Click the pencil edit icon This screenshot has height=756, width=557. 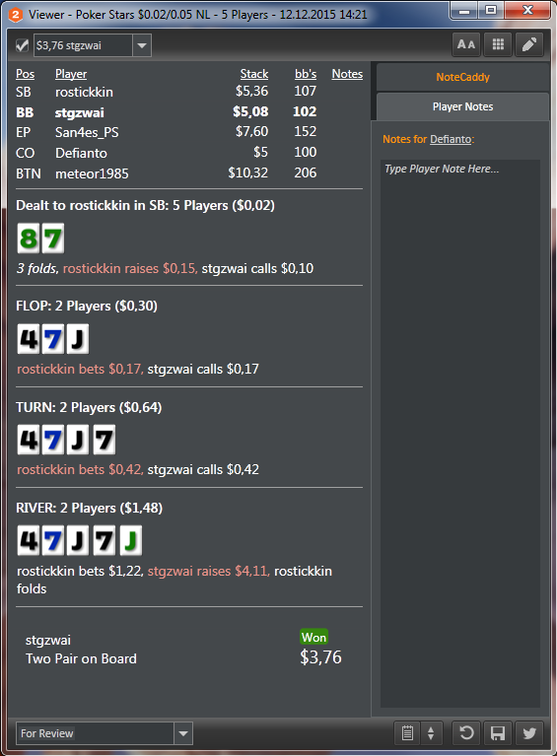529,44
